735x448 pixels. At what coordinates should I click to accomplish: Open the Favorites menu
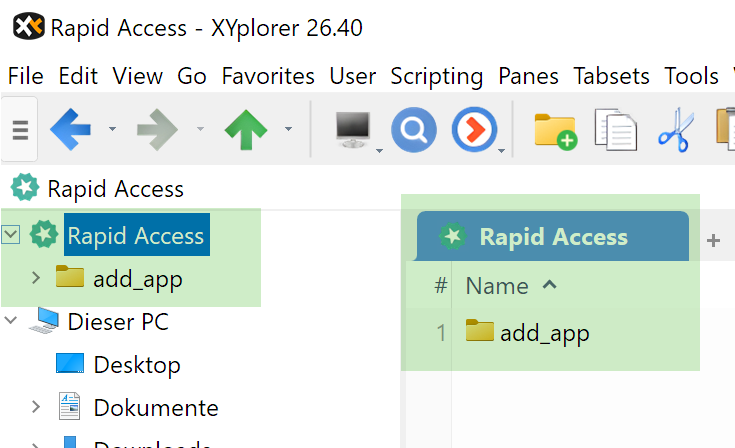[268, 76]
